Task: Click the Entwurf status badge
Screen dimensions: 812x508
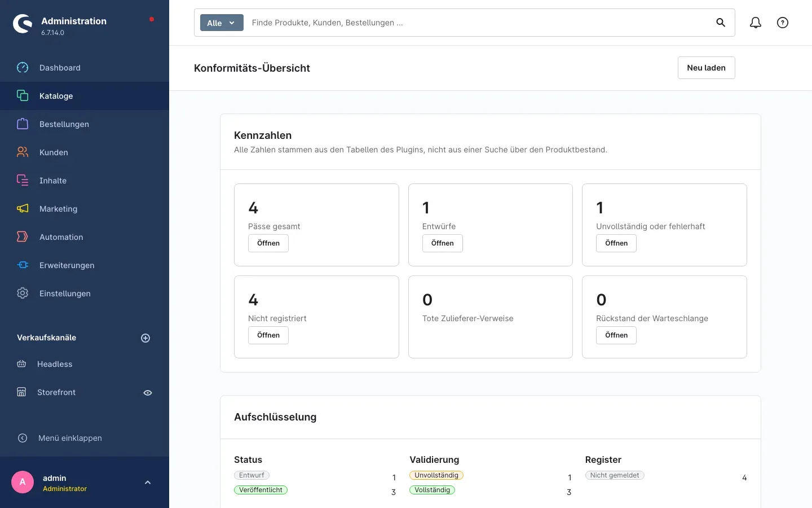Action: (251, 475)
